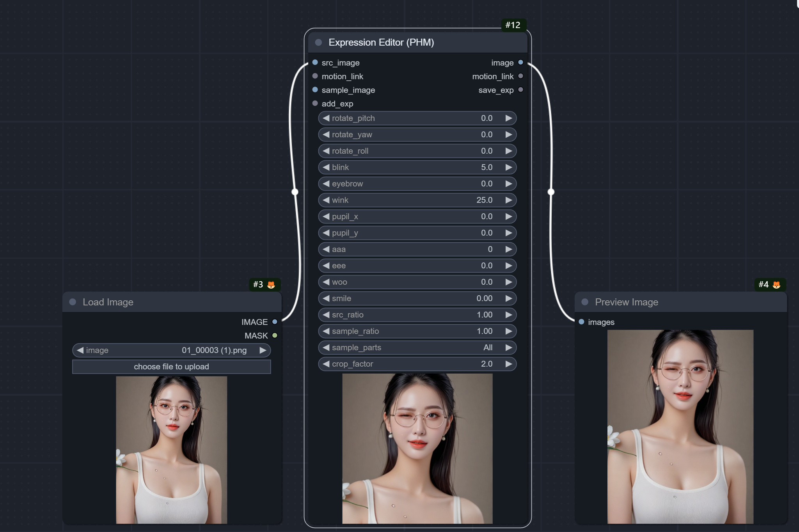Image resolution: width=799 pixels, height=532 pixels.
Task: Click choose file to upload
Action: pos(172,366)
